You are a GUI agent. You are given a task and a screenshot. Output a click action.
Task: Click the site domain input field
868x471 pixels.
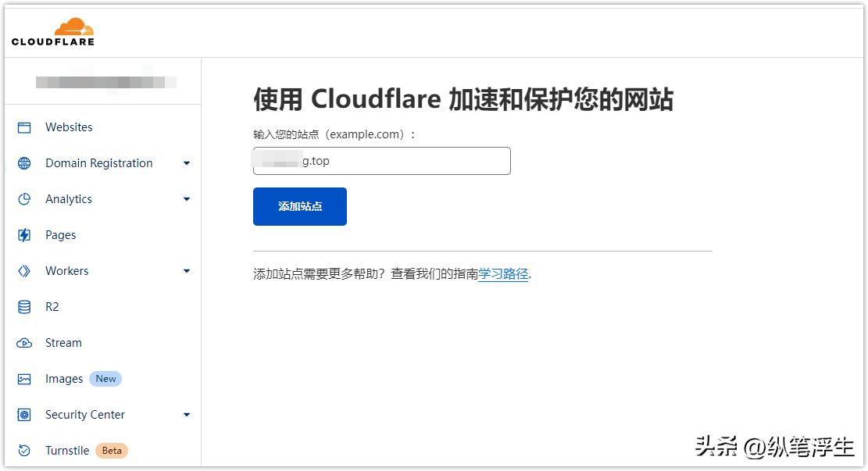(381, 161)
